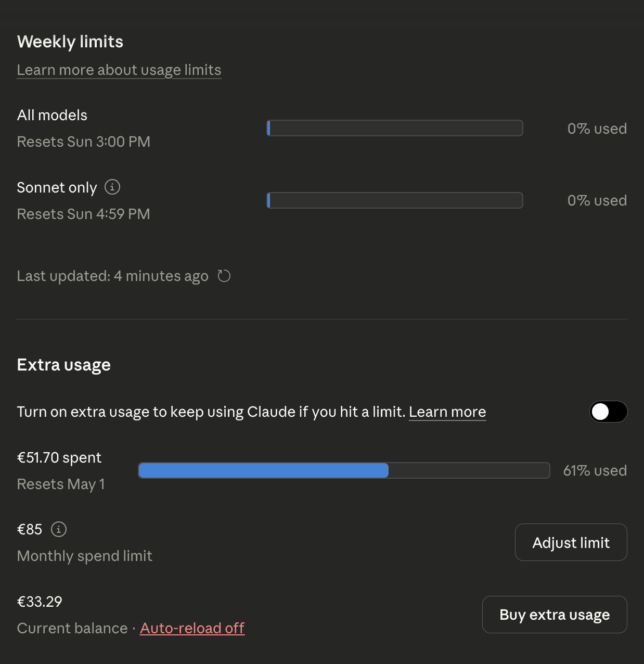The image size is (644, 664).
Task: Click the extra usage spent progress bar
Action: (344, 470)
